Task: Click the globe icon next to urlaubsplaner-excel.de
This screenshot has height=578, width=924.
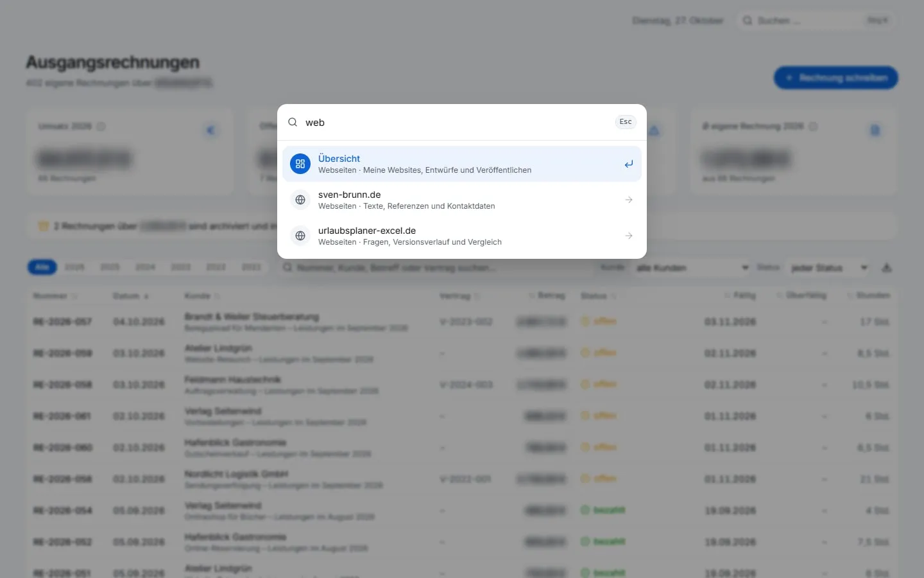Action: [x=300, y=236]
